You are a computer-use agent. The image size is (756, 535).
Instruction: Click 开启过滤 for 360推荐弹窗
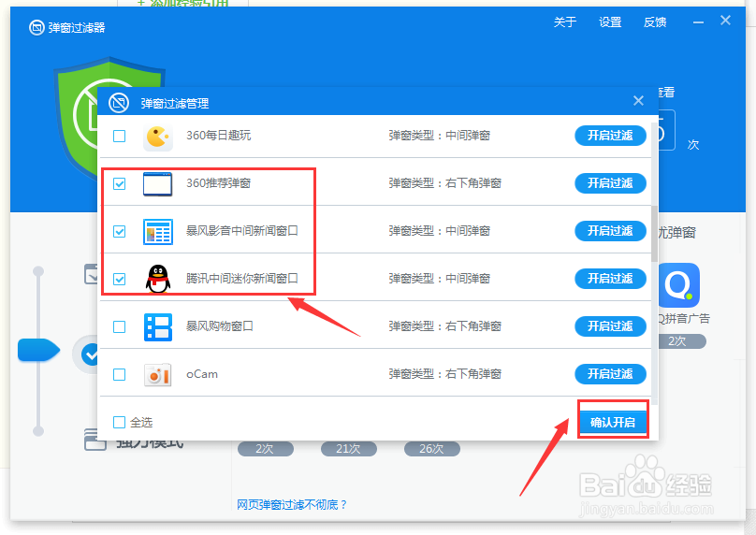(610, 183)
